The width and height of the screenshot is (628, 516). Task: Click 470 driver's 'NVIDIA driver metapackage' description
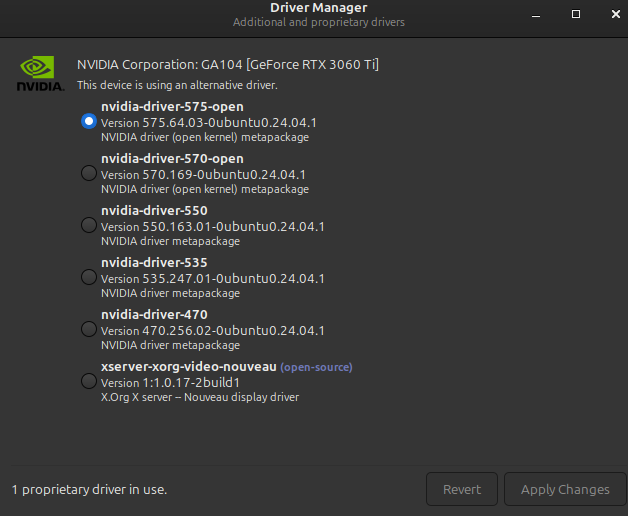coord(171,345)
